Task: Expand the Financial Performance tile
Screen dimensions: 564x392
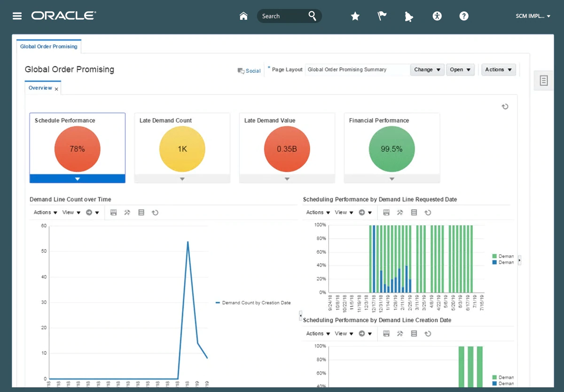Action: [x=392, y=179]
